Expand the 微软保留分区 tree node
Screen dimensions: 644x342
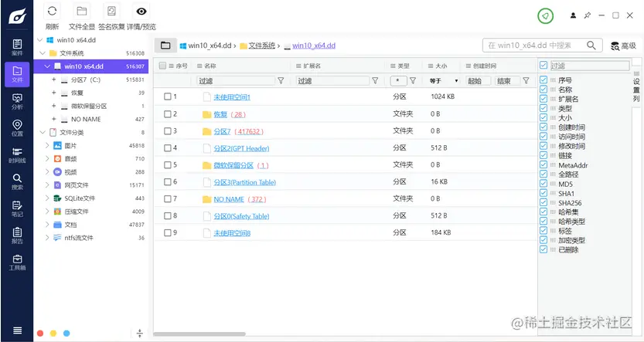[x=54, y=106]
